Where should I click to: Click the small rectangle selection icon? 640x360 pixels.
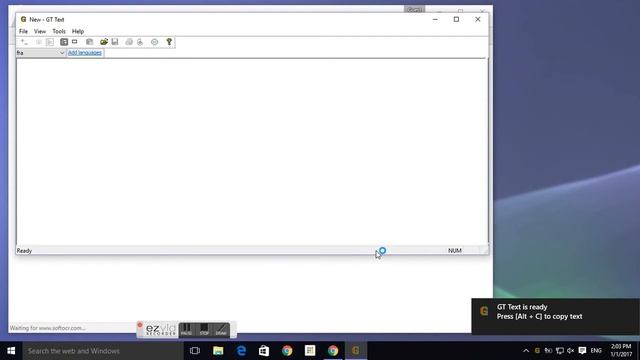pyautogui.click(x=75, y=42)
